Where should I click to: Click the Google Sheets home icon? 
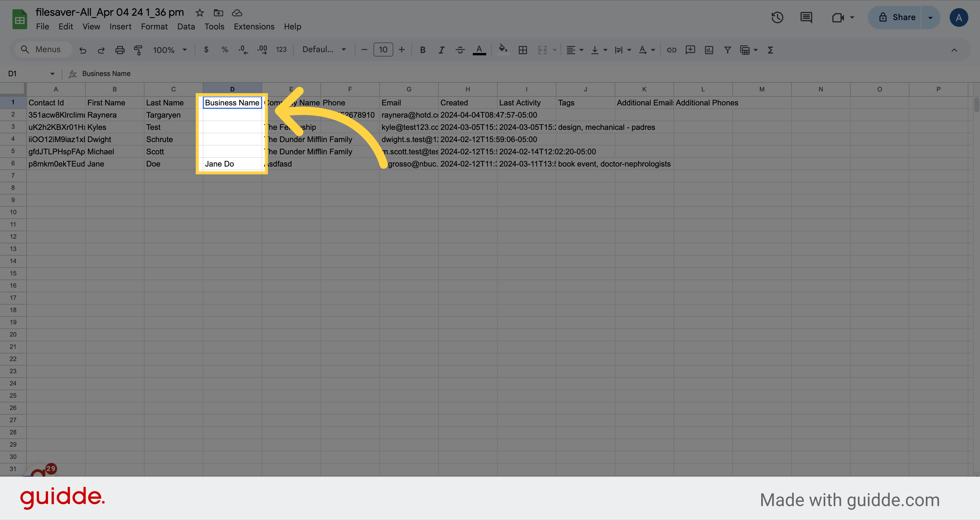pos(20,19)
